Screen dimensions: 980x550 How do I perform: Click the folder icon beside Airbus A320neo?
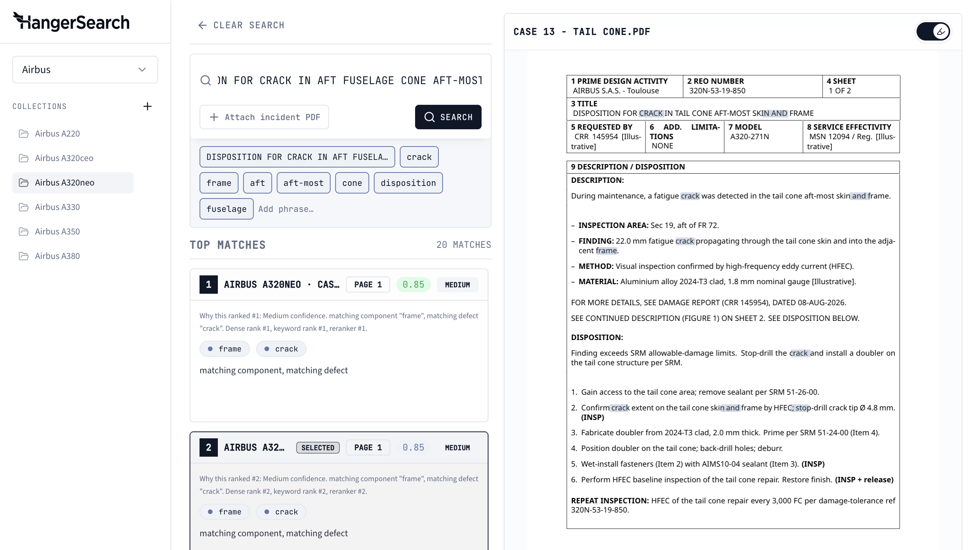(24, 182)
